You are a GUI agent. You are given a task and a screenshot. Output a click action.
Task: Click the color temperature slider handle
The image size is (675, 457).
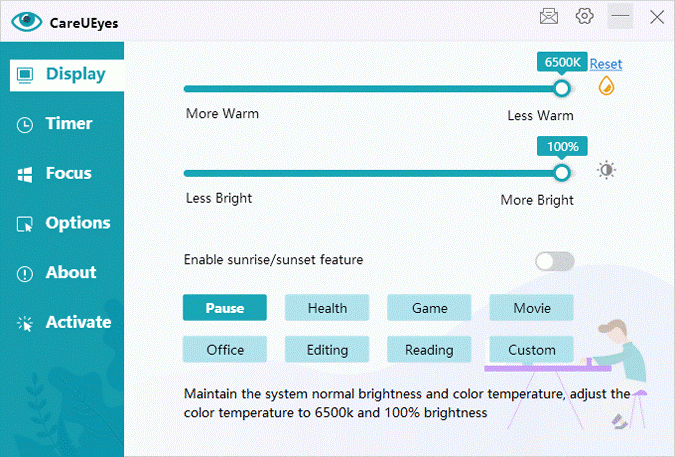(x=562, y=88)
